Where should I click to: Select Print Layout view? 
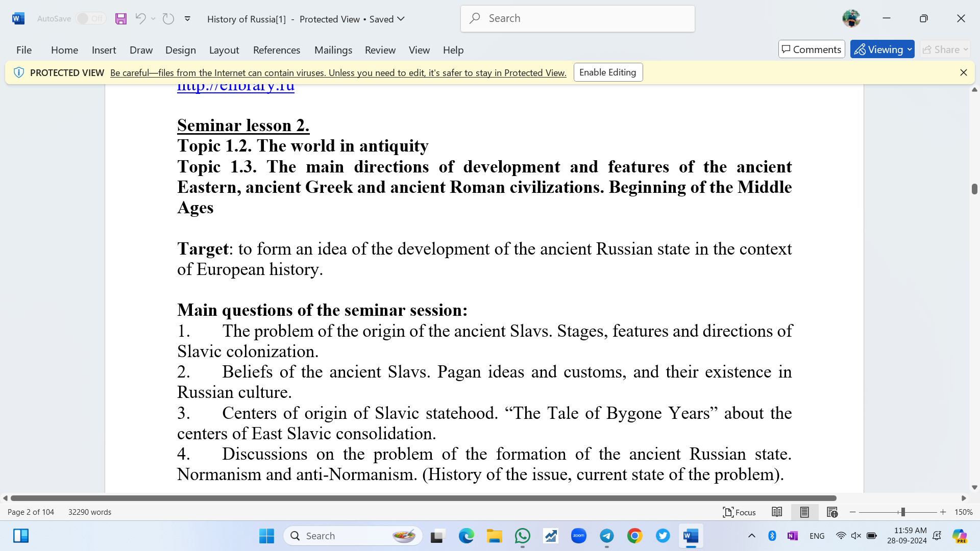pos(804,512)
